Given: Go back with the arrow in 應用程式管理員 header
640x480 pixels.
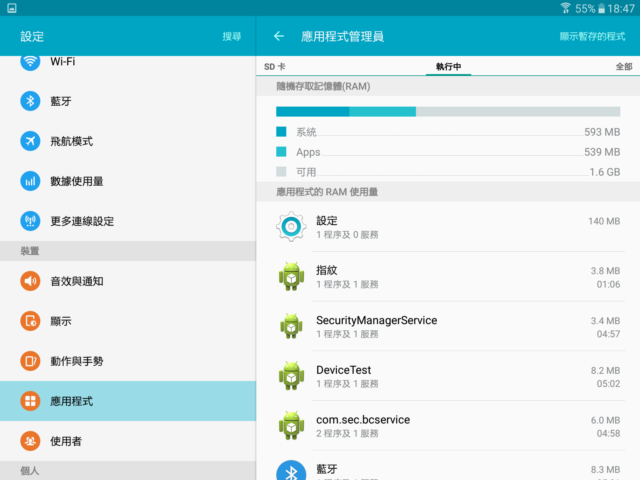Looking at the screenshot, I should (279, 36).
